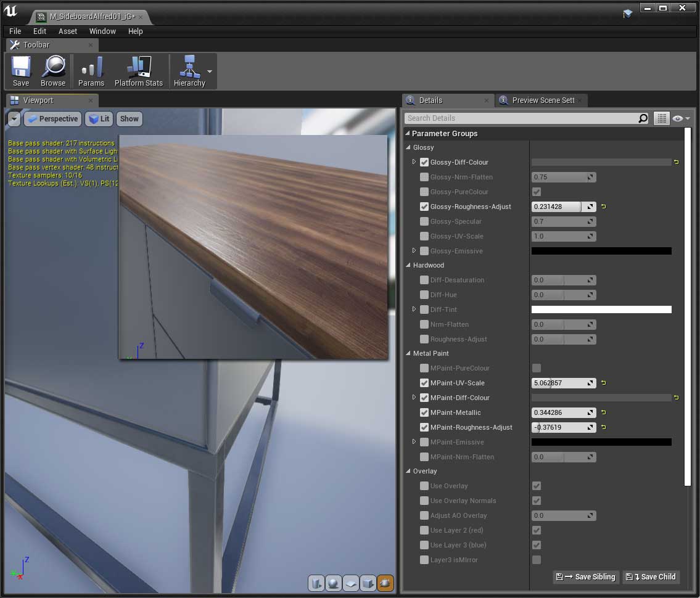Expand the Glossy-Diff-Colour colour channels
Image resolution: width=700 pixels, height=598 pixels.
pyautogui.click(x=414, y=162)
